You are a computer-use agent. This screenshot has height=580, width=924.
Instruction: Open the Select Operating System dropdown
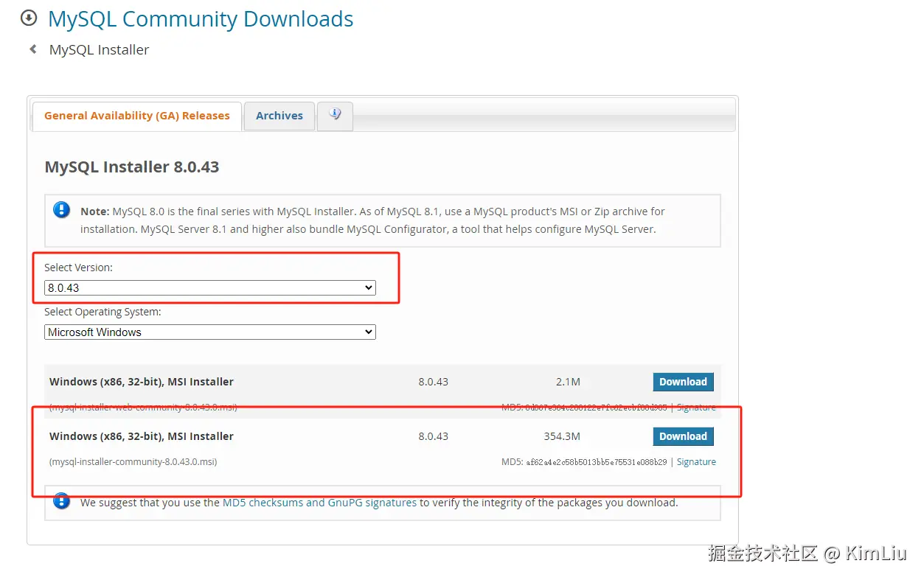tap(210, 332)
